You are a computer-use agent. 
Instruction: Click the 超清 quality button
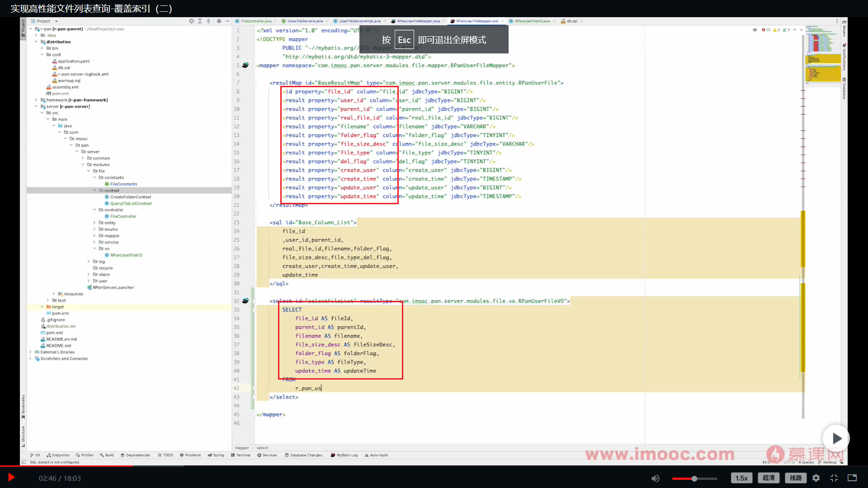[769, 478]
